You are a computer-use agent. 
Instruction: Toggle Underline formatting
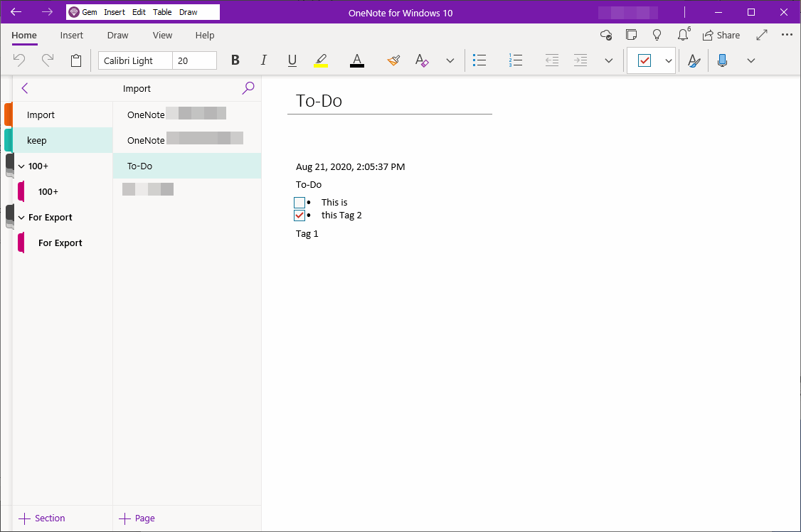[x=292, y=60]
